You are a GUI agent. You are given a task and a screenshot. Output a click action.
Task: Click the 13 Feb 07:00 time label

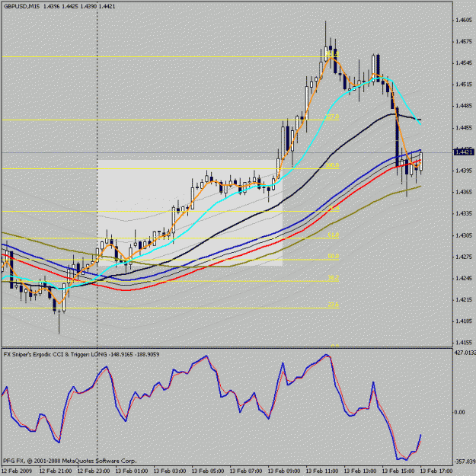tap(246, 471)
